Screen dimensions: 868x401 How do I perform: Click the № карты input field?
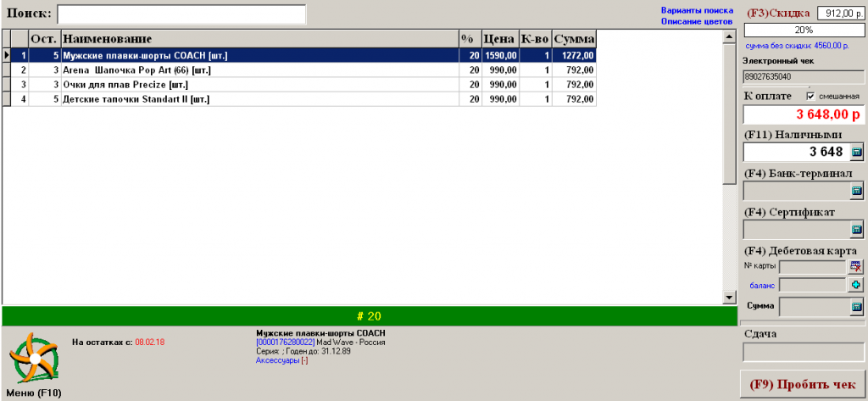coord(814,266)
